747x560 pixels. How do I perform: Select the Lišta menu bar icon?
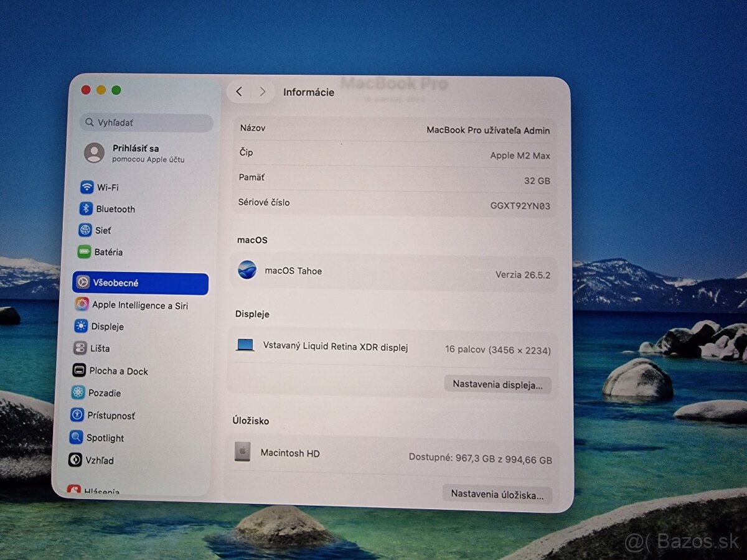(x=80, y=348)
